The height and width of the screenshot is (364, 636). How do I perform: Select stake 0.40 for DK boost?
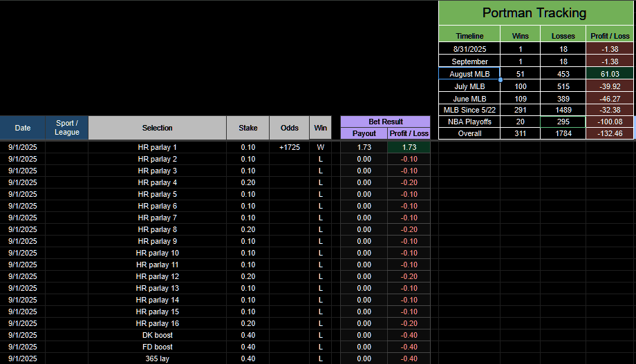(x=247, y=335)
